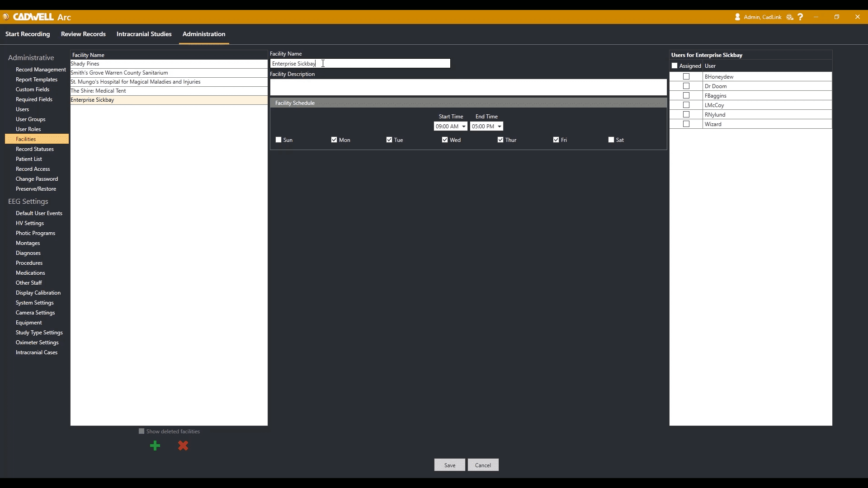Collapse the Facility Schedule section header
This screenshot has width=868, height=488.
click(x=468, y=103)
